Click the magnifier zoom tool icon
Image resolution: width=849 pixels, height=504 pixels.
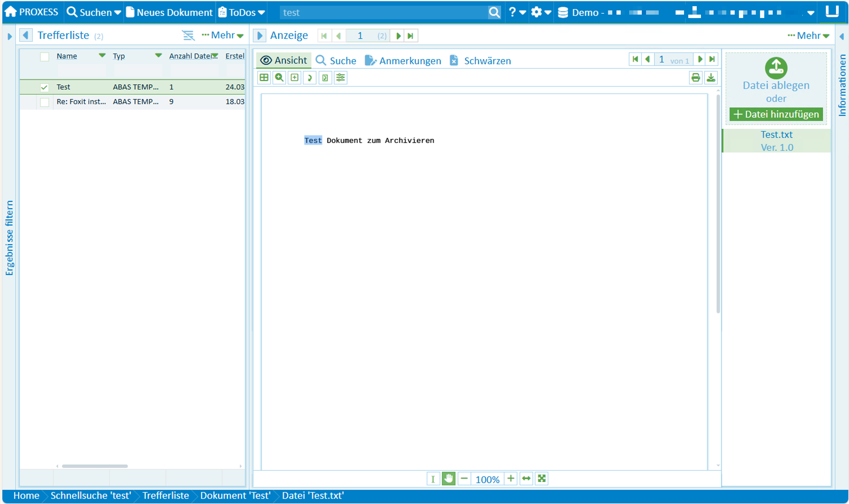coord(279,78)
